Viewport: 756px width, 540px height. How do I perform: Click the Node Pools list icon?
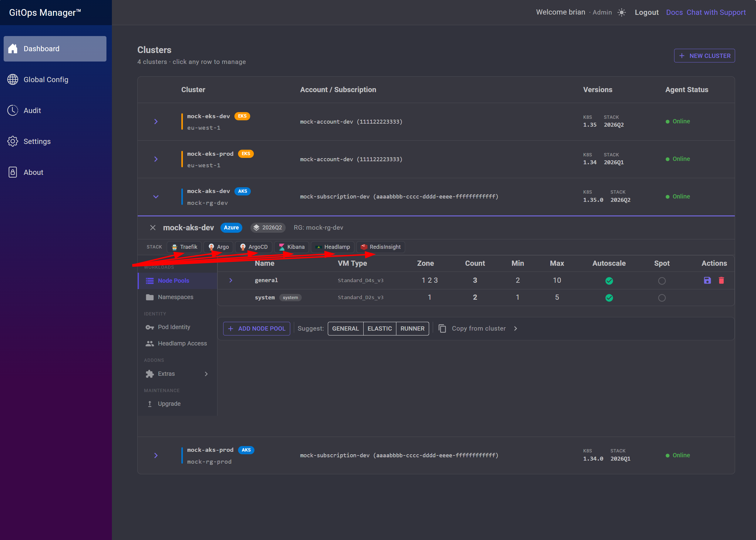tap(150, 281)
